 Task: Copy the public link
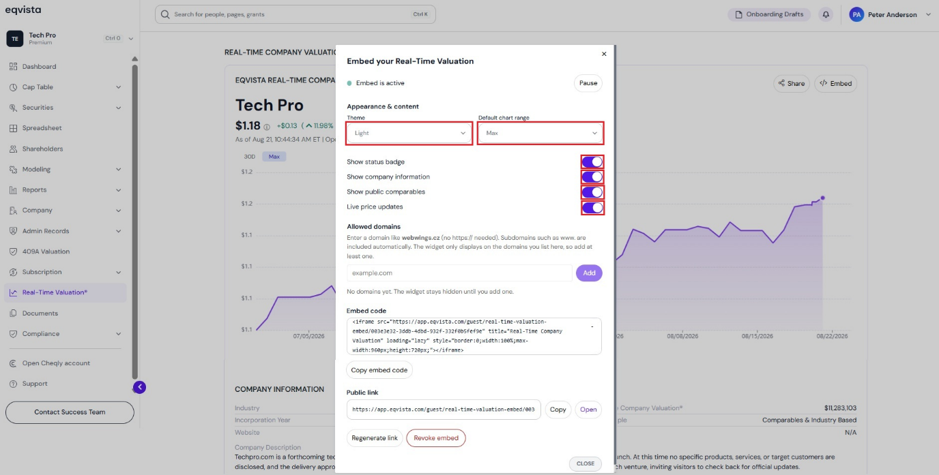tap(558, 410)
